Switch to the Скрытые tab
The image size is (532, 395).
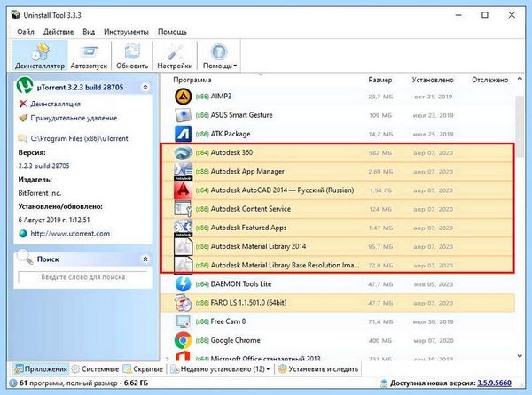143,369
